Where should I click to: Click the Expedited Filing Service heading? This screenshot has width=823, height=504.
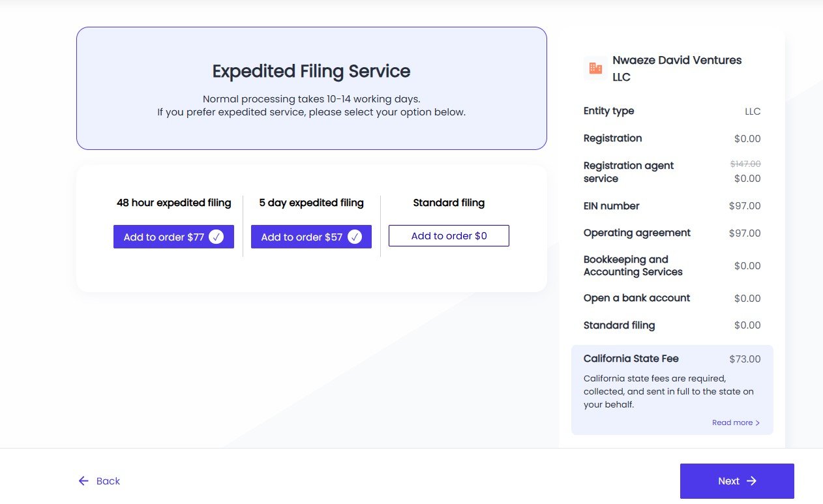coord(312,71)
